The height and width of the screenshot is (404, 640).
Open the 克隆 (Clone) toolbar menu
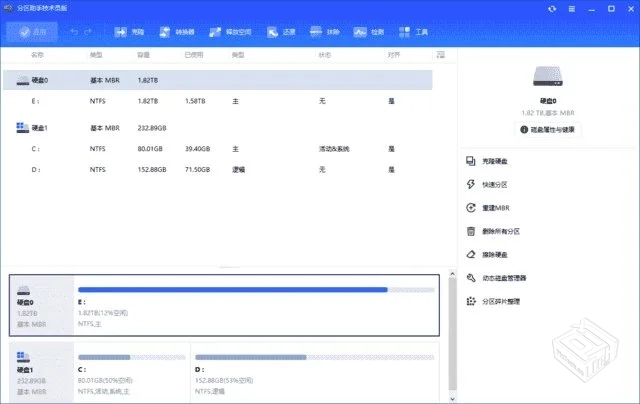tap(129, 32)
